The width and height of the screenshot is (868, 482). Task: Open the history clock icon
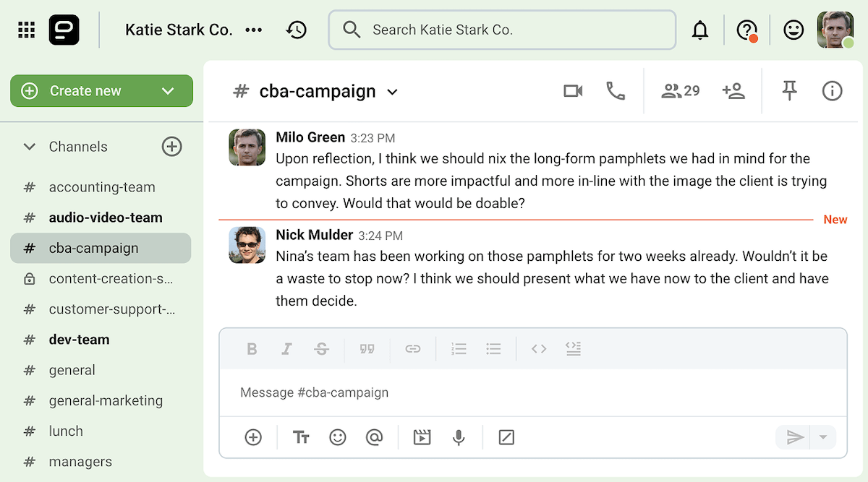tap(297, 30)
